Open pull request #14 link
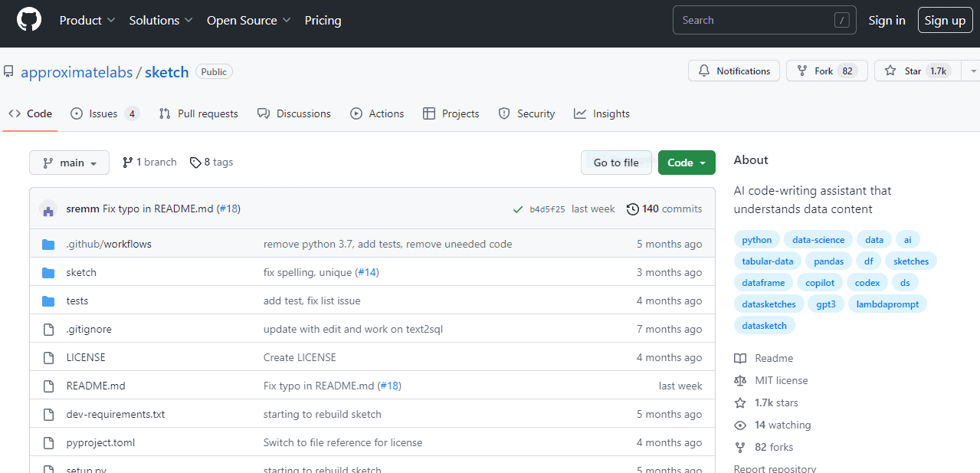Viewport: 980px width, 473px height. click(x=368, y=273)
